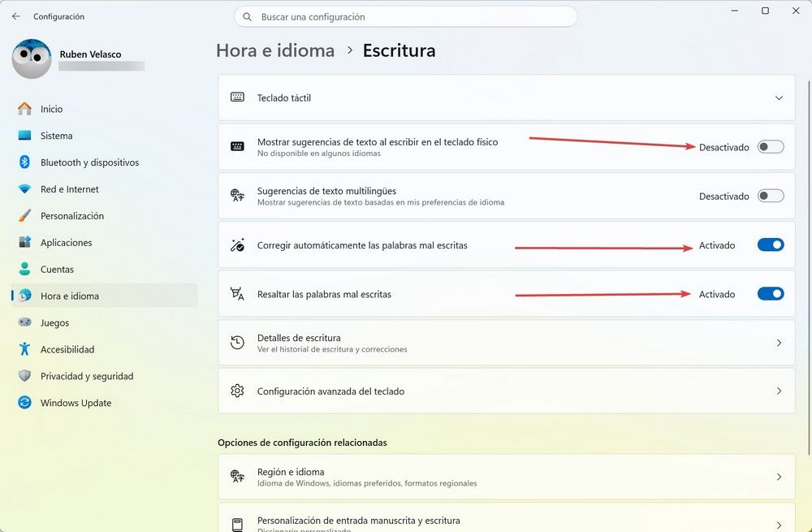Click inside the Buscar una configuración field
The image size is (812, 532).
[406, 16]
